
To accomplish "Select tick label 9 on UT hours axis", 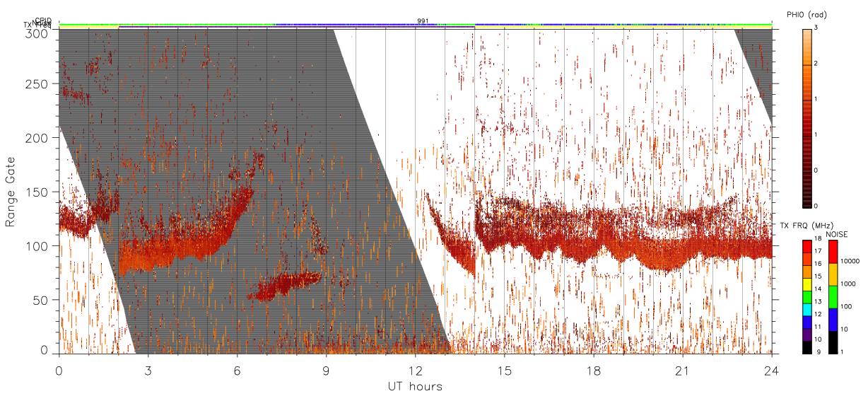I will (326, 371).
